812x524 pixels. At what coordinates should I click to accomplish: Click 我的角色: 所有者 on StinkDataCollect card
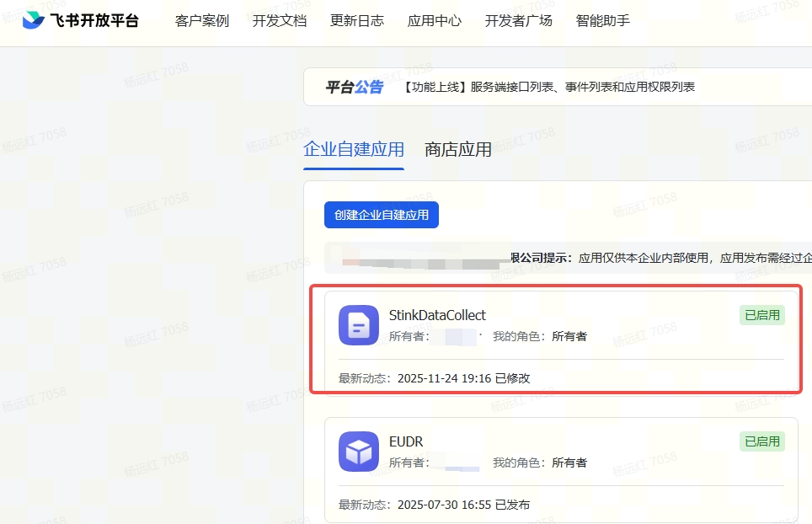[540, 337]
